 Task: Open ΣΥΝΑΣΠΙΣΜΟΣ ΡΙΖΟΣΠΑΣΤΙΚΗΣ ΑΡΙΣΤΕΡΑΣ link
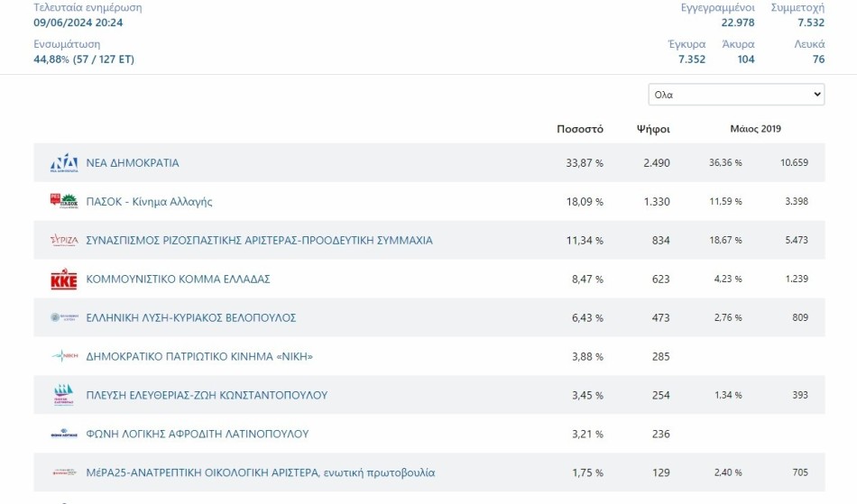[x=259, y=240]
